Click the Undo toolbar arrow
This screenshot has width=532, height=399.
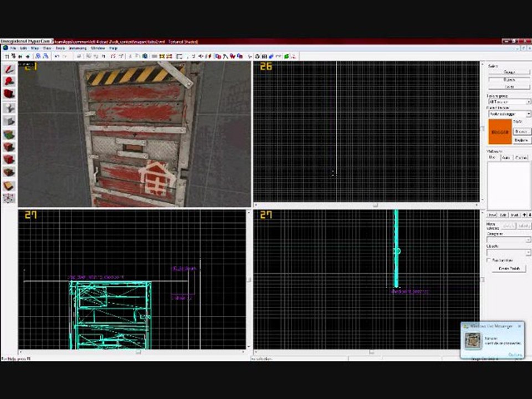(x=57, y=57)
